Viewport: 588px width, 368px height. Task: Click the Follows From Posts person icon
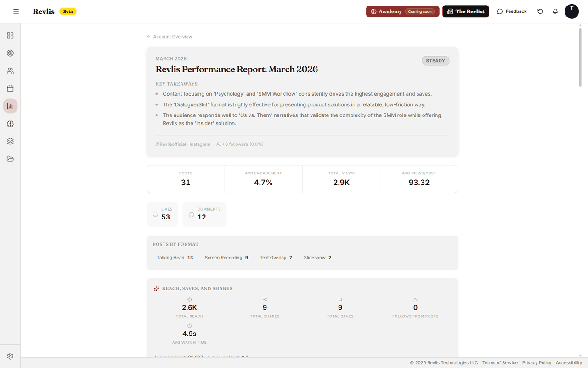tap(415, 299)
